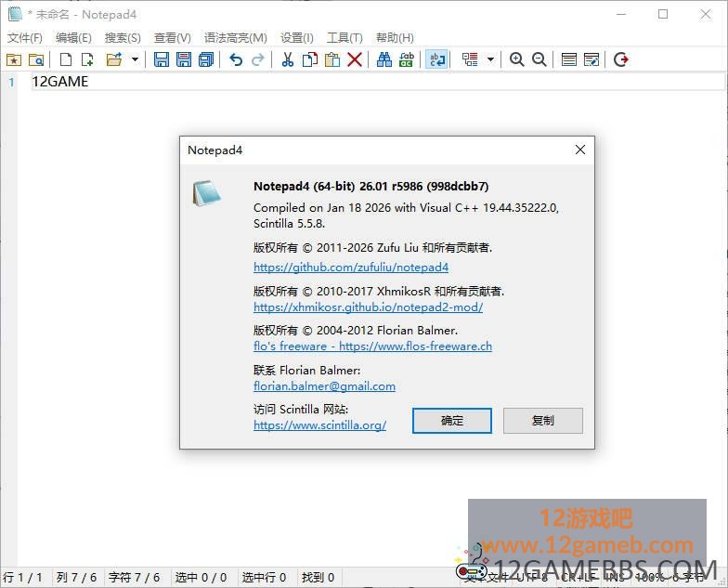The width and height of the screenshot is (728, 588).
Task: Click the Redo arrow icon
Action: pos(258,59)
